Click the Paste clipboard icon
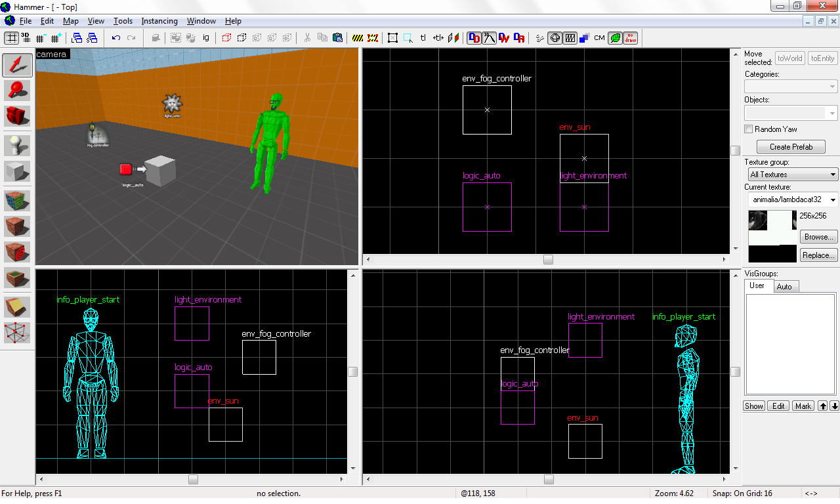 pos(337,38)
